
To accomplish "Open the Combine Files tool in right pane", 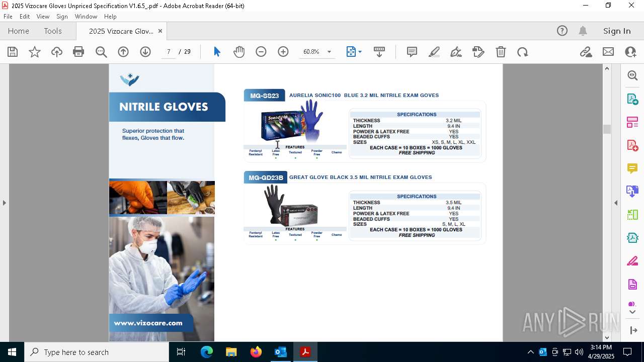I will coord(632,191).
